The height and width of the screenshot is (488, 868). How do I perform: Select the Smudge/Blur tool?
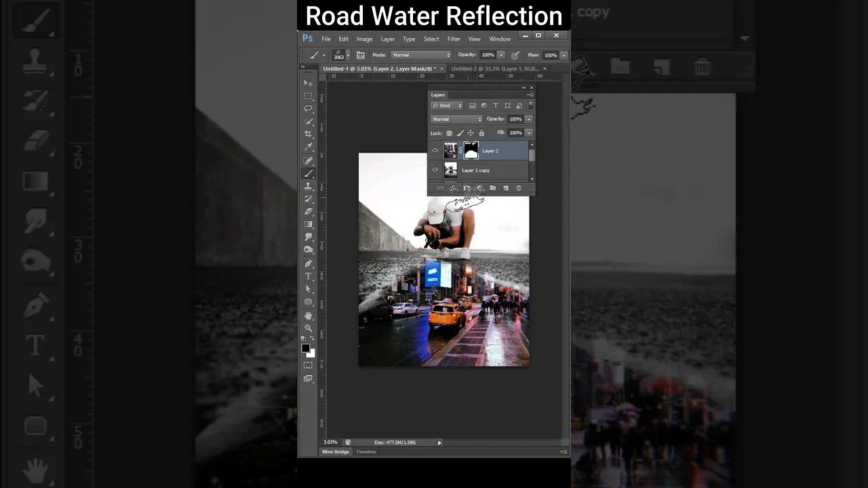[308, 237]
